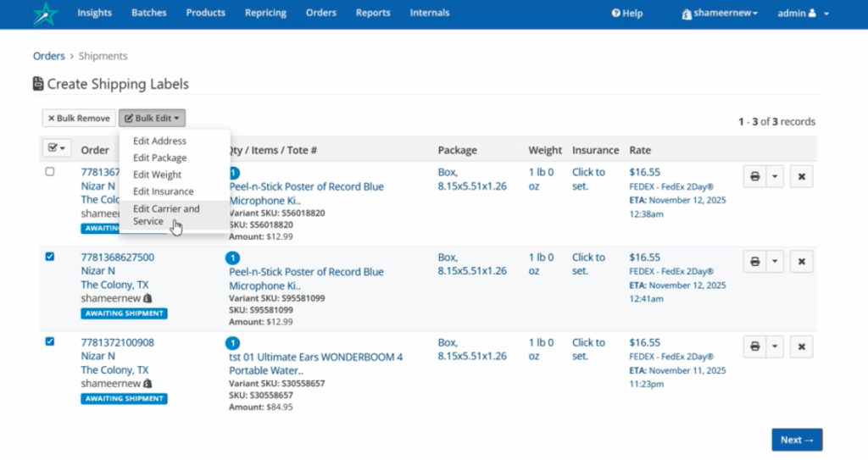Open order 7781372100908 link

(x=117, y=342)
